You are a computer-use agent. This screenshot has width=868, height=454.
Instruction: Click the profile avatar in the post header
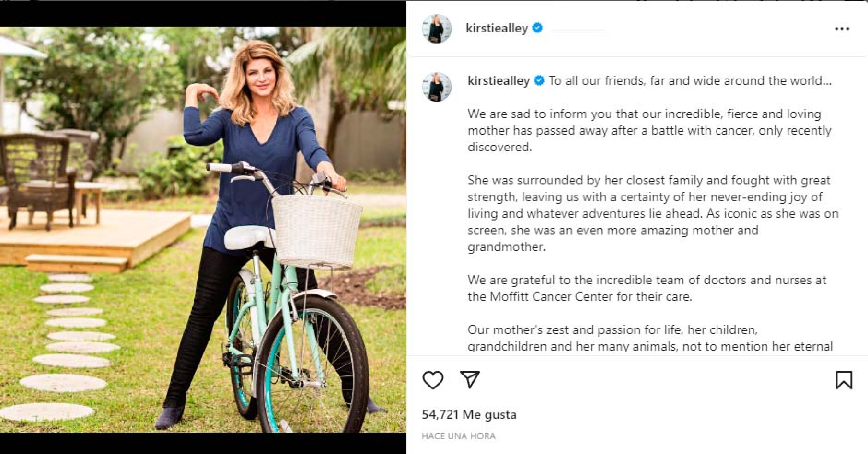coord(437,29)
